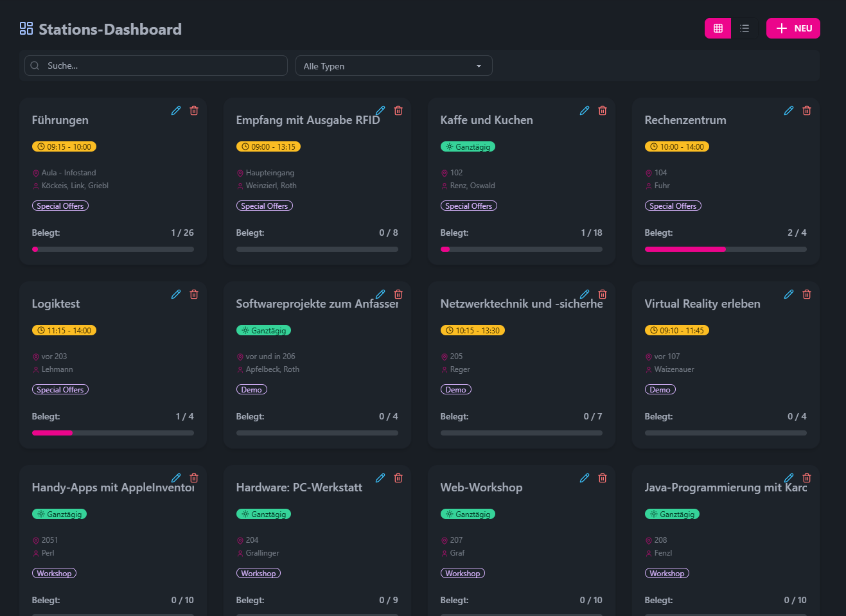This screenshot has width=846, height=616.
Task: Edit the Führungen station with pencil icon
Action: (x=176, y=110)
